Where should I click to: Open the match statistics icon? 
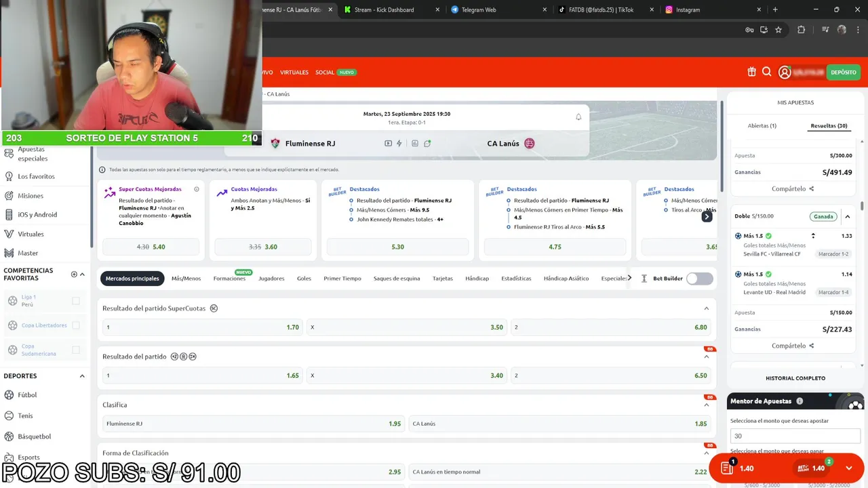pyautogui.click(x=415, y=144)
